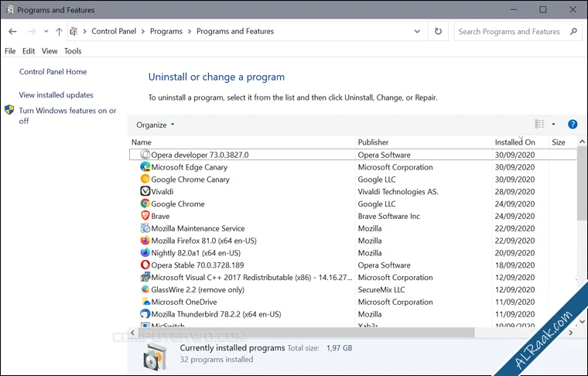Open Turn Windows features on or off

click(67, 115)
